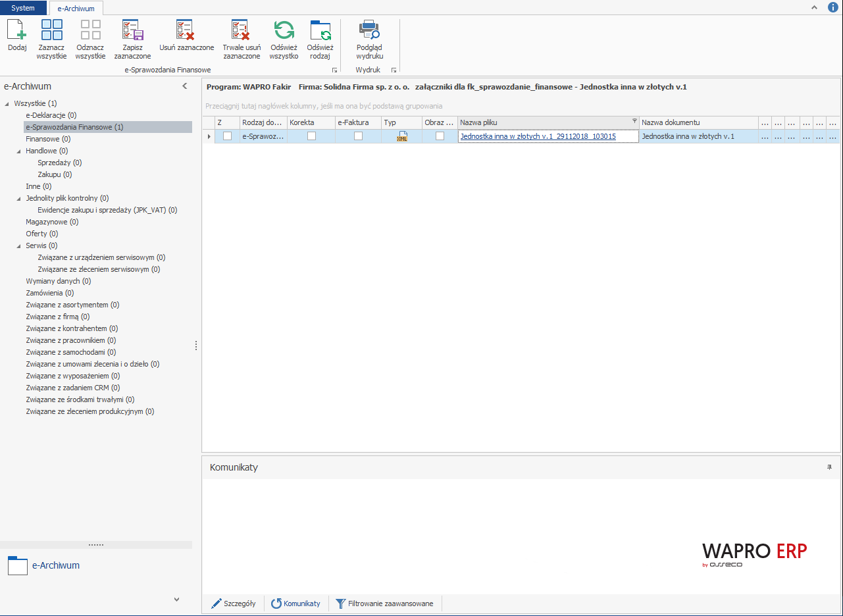Select Zakupu (0) under Handlowe
The image size is (843, 616).
pyautogui.click(x=55, y=174)
